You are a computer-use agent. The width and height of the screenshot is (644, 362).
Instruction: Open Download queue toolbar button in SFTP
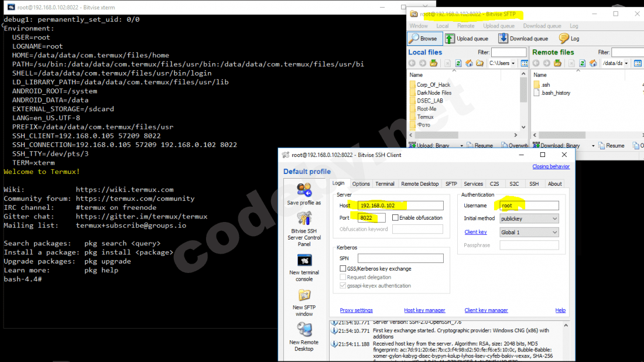tap(523, 39)
